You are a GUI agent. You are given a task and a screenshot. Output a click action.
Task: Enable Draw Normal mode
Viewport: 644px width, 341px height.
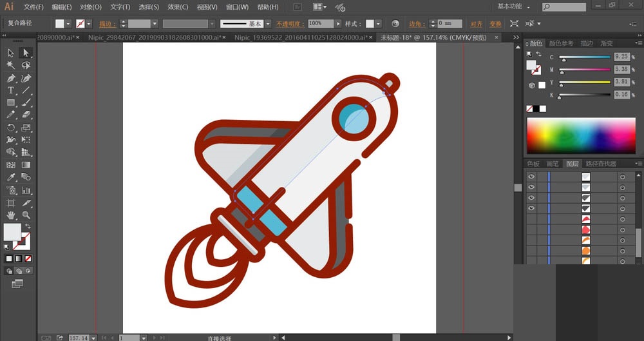(x=9, y=271)
